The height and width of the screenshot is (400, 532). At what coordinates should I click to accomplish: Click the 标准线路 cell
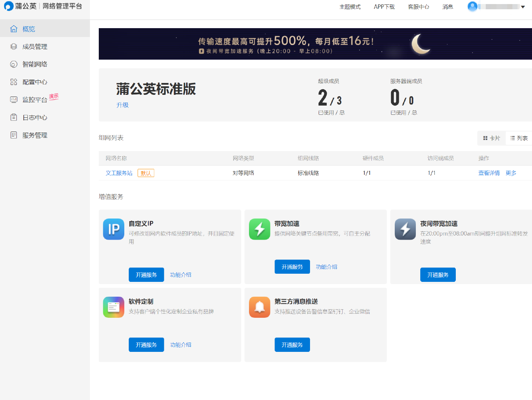tap(308, 173)
